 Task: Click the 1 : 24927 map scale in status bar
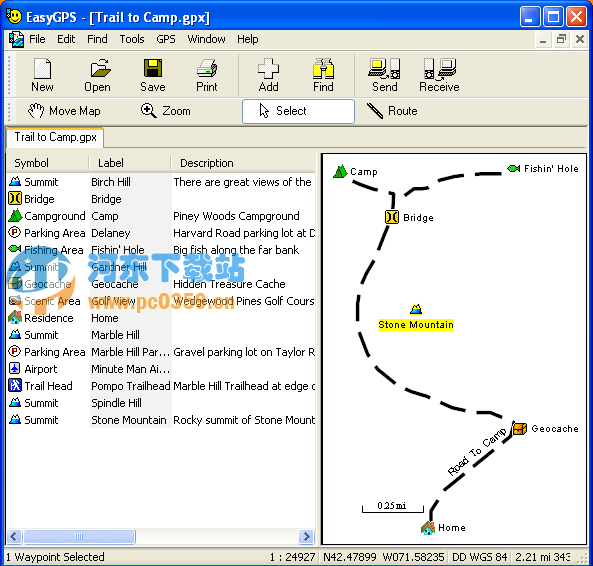tap(292, 557)
